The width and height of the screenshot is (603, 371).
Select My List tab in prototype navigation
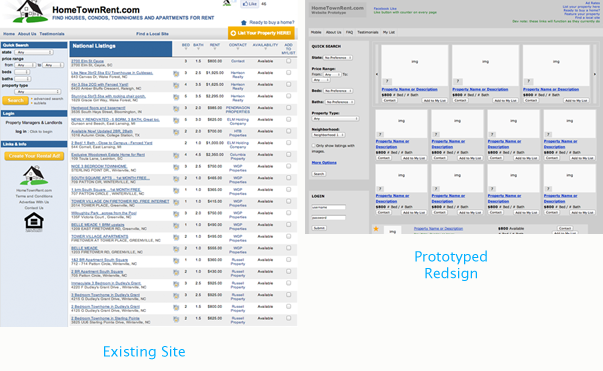tap(388, 32)
